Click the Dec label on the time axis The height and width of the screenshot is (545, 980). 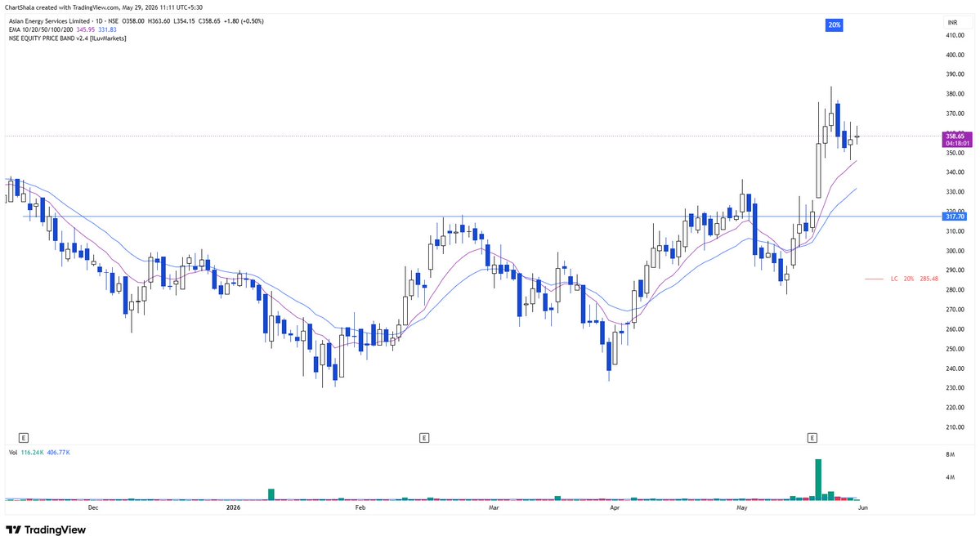point(93,508)
